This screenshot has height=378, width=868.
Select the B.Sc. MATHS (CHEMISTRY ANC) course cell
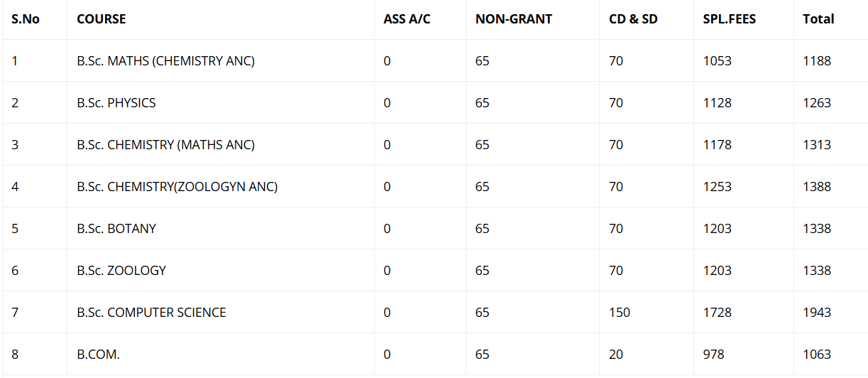166,61
